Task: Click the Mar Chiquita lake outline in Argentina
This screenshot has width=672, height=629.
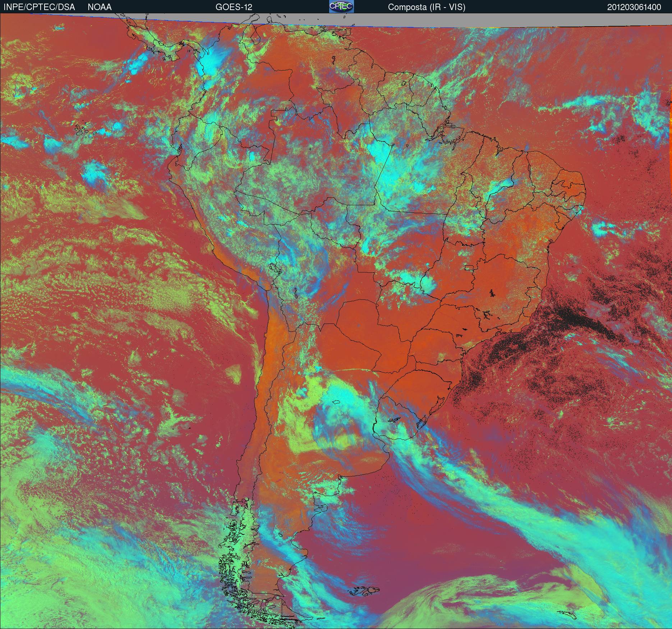Action: coord(336,403)
